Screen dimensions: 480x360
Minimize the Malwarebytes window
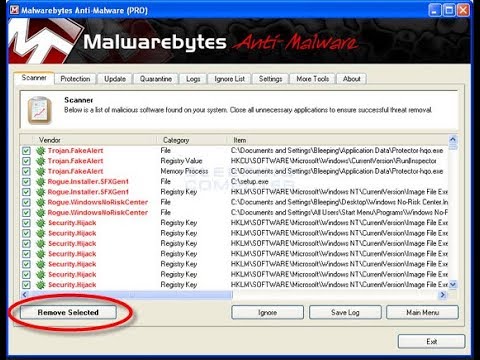[434, 10]
